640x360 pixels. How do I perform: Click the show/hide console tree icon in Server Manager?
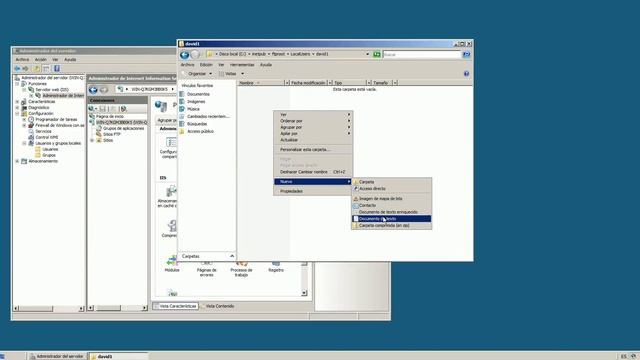tap(46, 69)
